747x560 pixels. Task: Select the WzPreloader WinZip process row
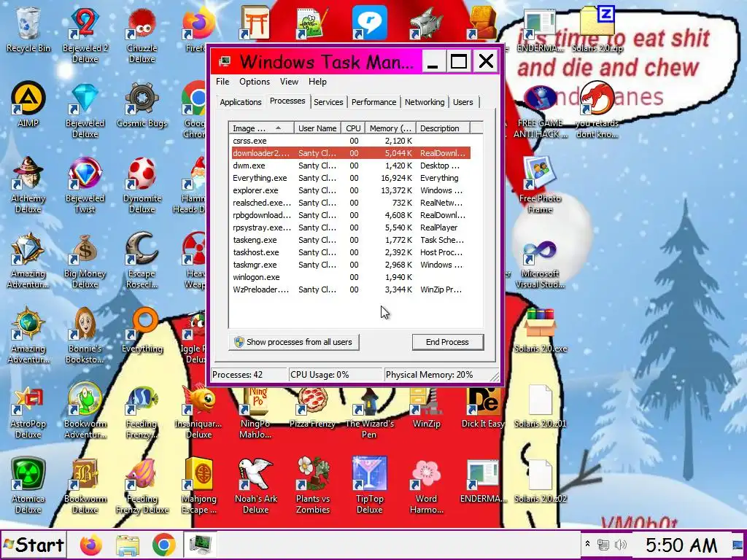tap(351, 289)
